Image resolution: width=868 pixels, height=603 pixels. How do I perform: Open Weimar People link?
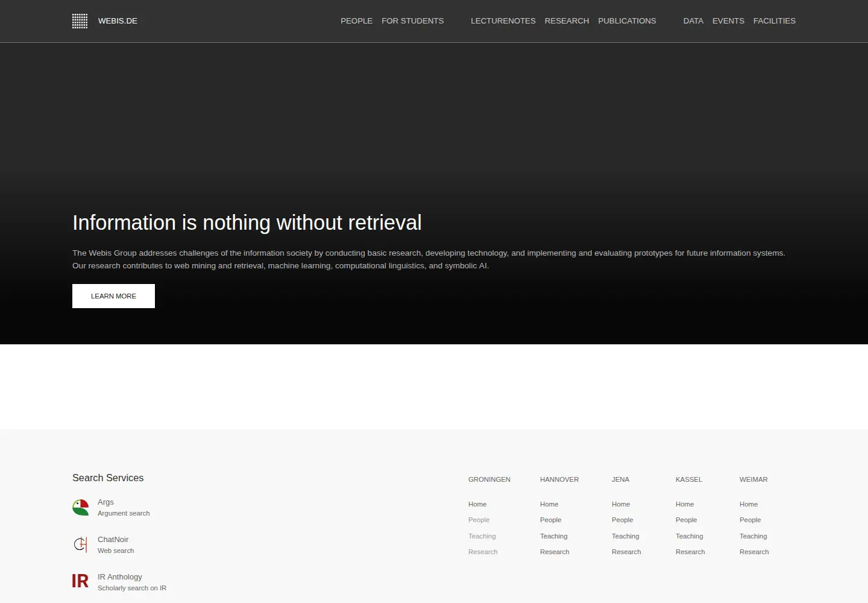coord(750,520)
